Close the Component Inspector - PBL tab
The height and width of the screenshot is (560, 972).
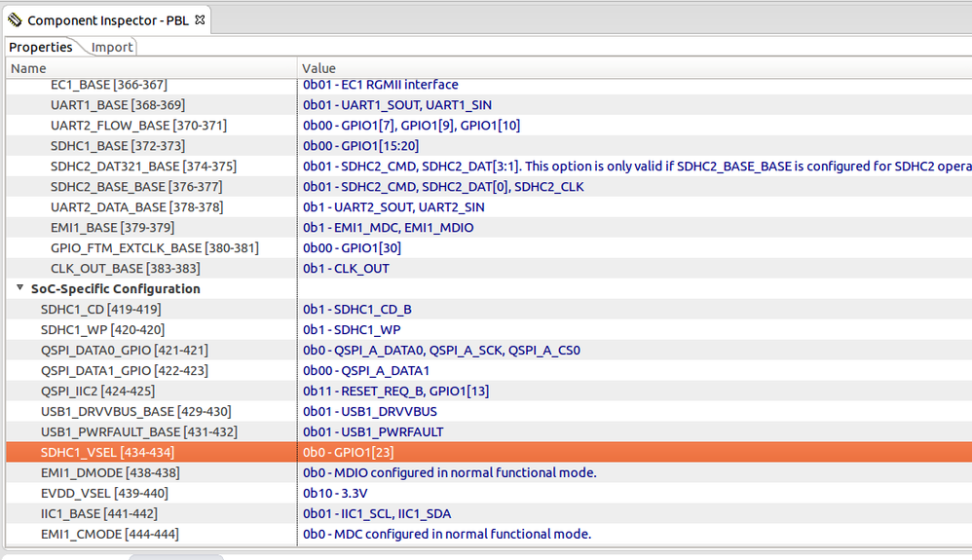pyautogui.click(x=200, y=19)
